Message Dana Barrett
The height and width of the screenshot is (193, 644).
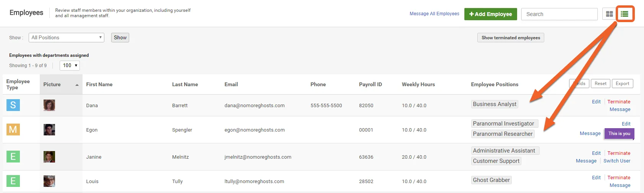[620, 109]
